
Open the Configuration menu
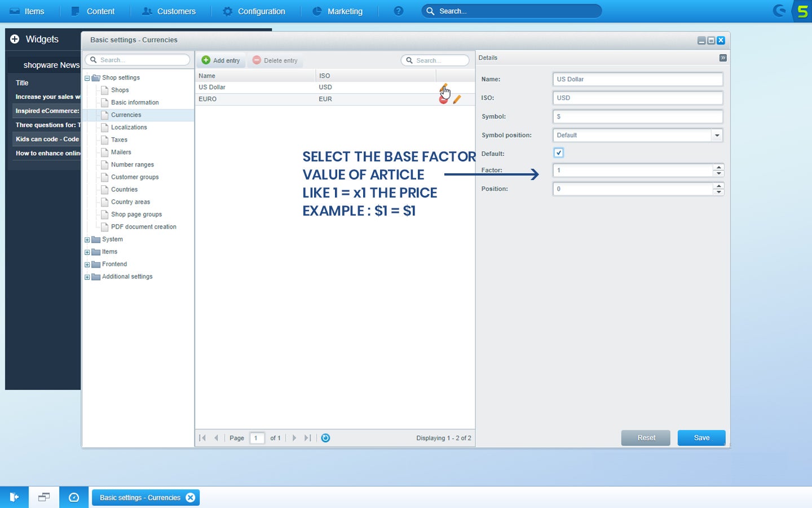pos(254,11)
